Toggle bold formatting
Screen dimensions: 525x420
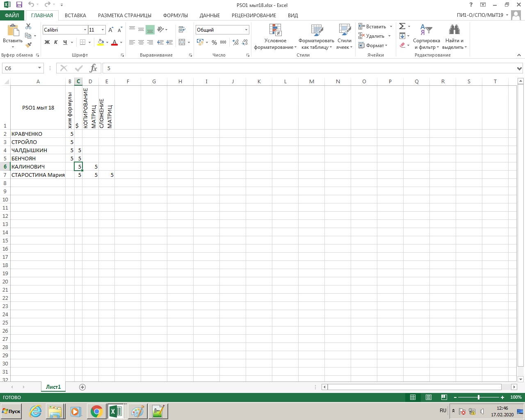47,42
